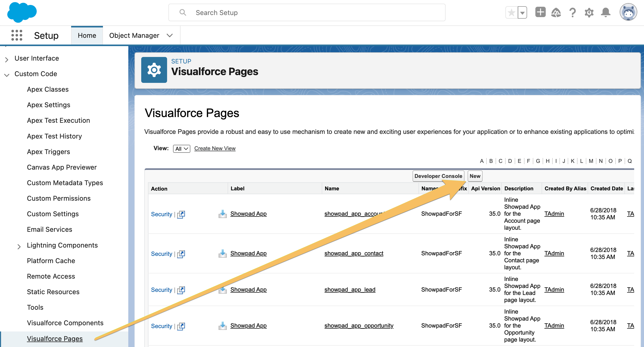This screenshot has height=347, width=644.
Task: Sort by the Name column header
Action: tap(332, 189)
